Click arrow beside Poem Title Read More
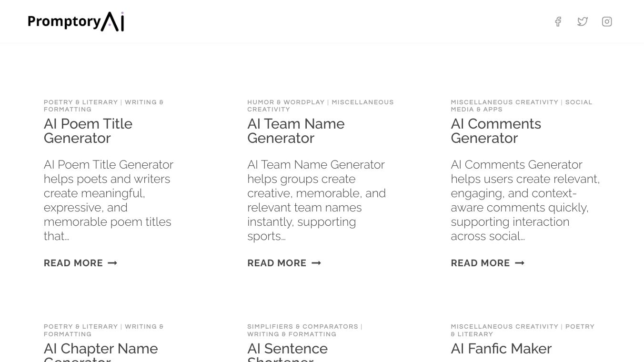 click(112, 263)
